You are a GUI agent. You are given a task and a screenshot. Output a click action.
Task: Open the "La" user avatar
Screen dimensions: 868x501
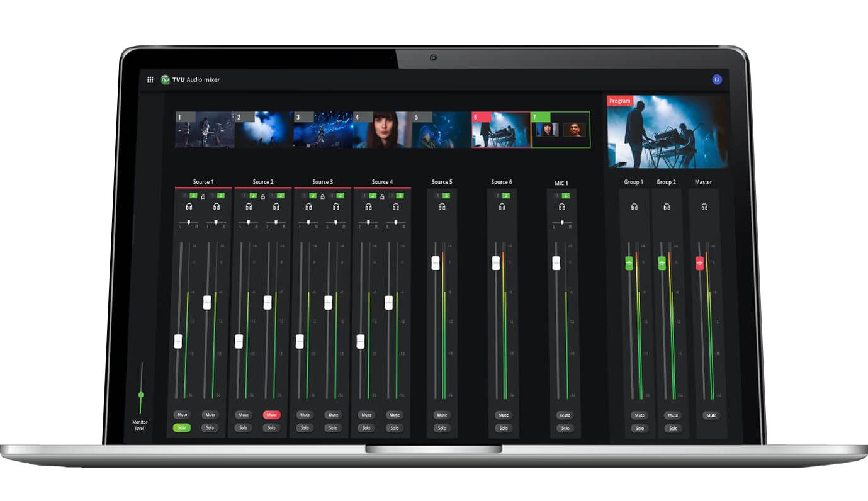pos(716,79)
